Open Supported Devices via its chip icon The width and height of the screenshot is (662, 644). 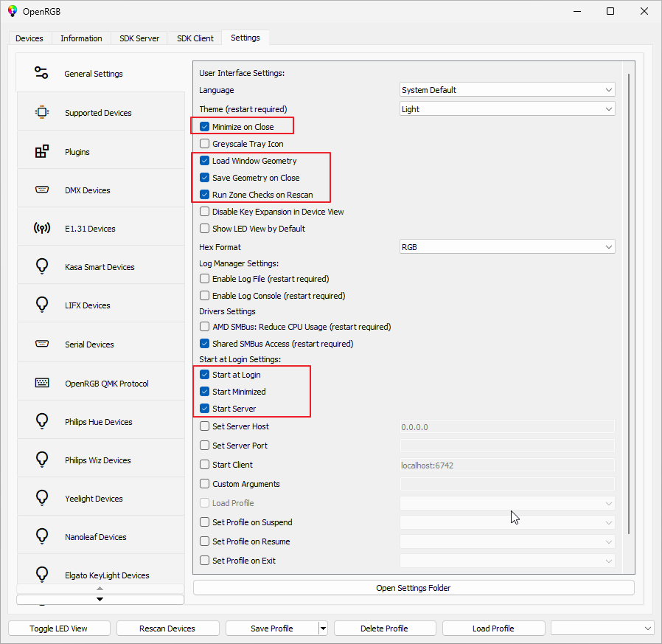[x=41, y=111]
